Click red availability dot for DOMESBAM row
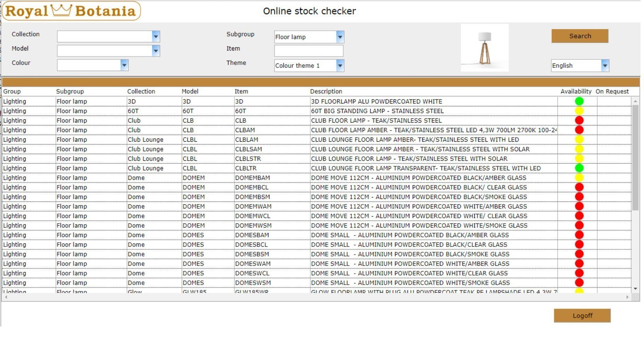 [x=579, y=235]
